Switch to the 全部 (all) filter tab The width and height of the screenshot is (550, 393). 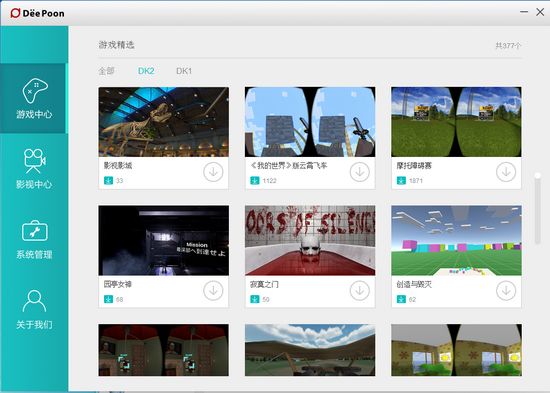[x=106, y=71]
